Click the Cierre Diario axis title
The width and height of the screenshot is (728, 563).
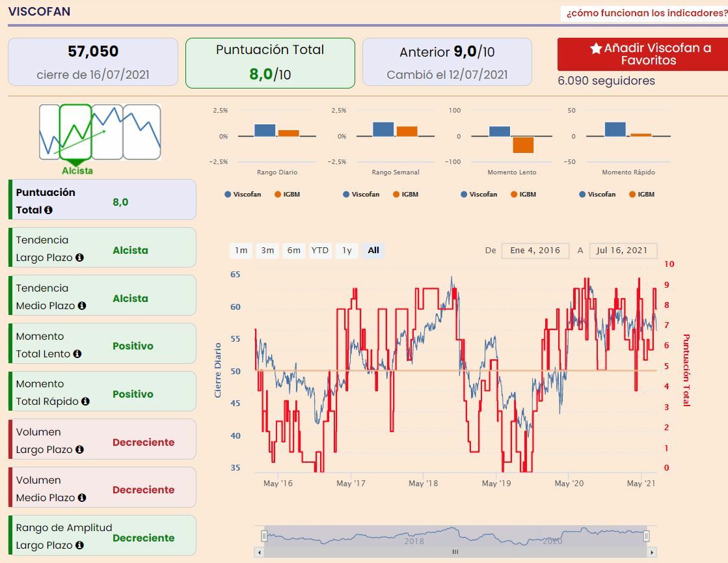coord(218,370)
